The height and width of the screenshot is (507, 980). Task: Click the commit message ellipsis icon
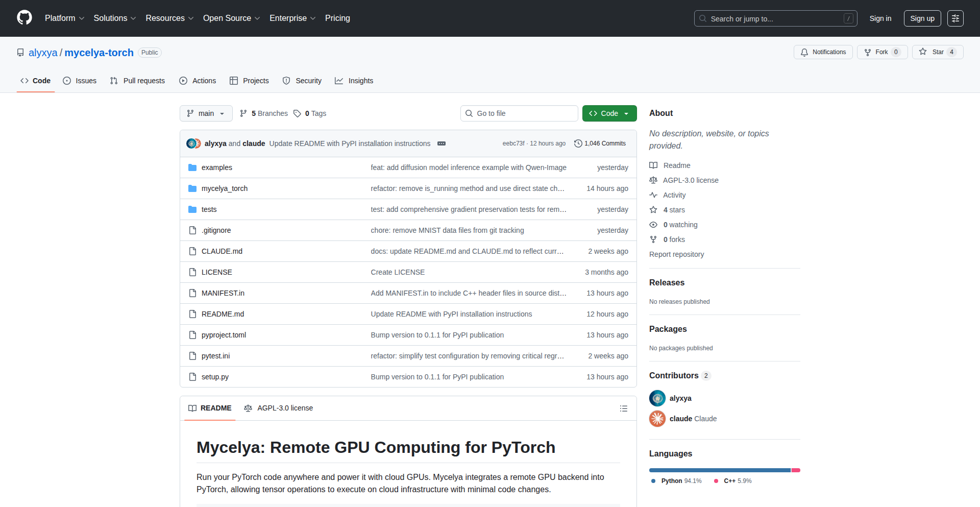442,143
